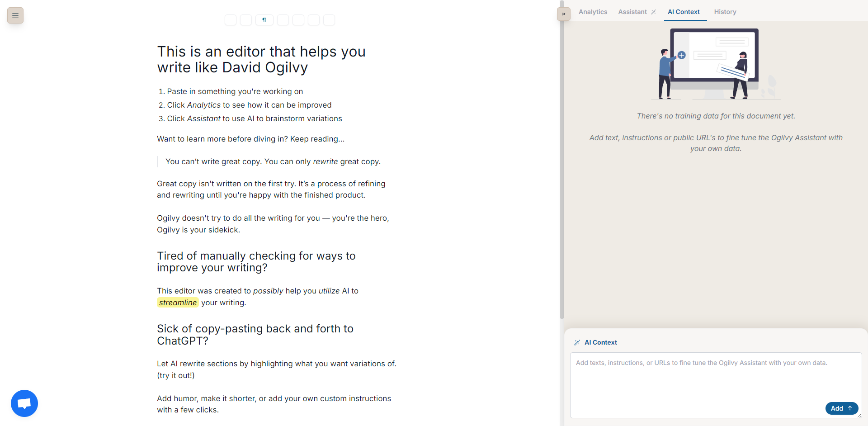Image resolution: width=868 pixels, height=426 pixels.
Task: Click the wand icon next to AI Context heading
Action: pos(577,342)
